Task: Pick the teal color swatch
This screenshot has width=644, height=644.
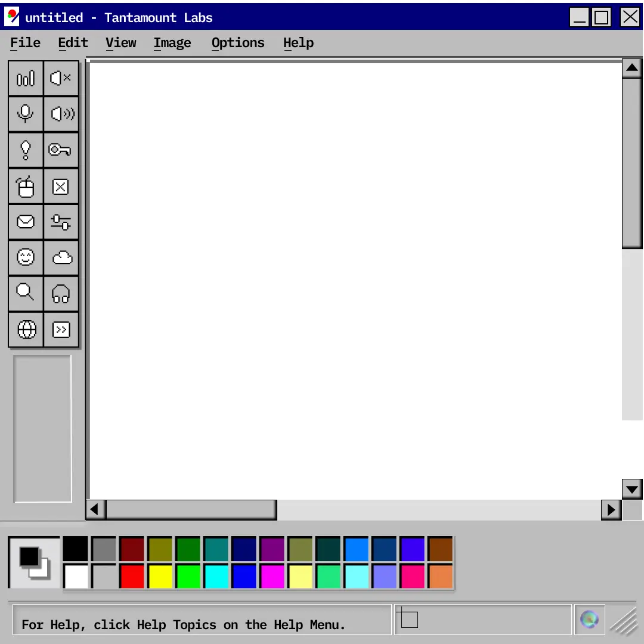Action: pyautogui.click(x=216, y=549)
